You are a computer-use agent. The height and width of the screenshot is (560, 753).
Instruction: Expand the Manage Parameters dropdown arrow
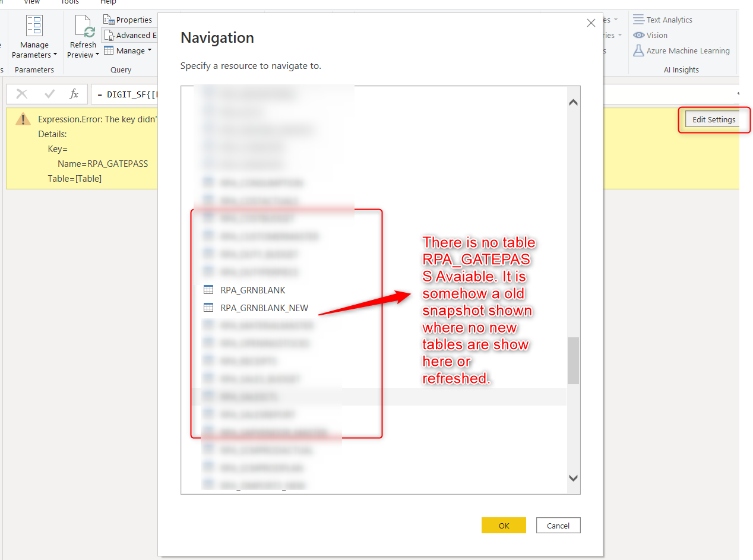click(55, 55)
